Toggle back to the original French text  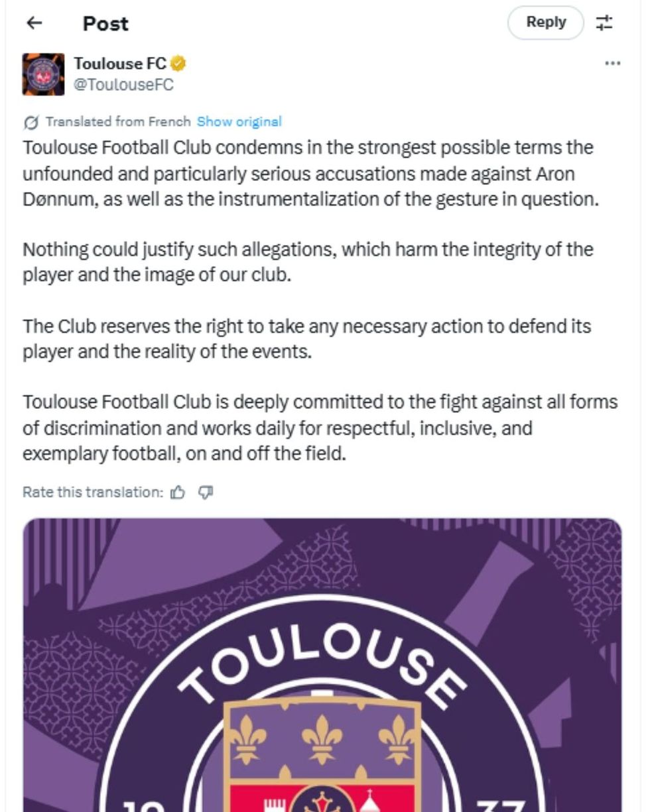pos(239,121)
